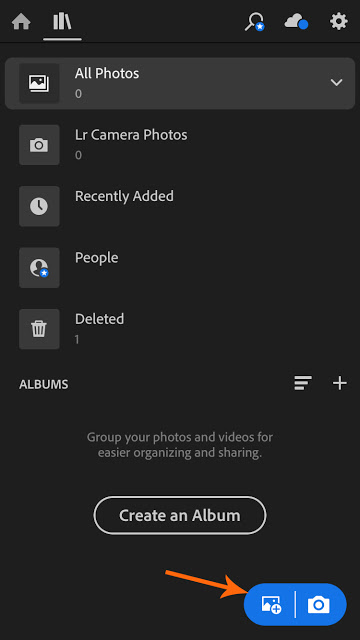The image size is (360, 640).
Task: Switch to the Library tab icon
Action: (x=62, y=22)
